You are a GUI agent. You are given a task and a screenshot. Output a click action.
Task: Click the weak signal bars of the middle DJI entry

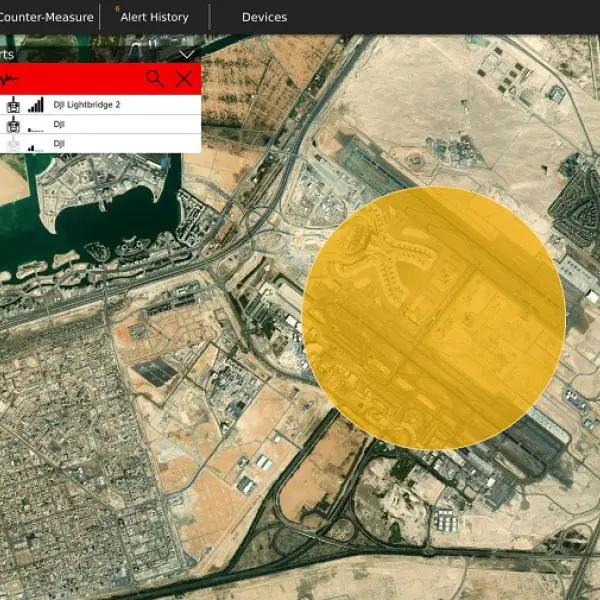tap(36, 127)
